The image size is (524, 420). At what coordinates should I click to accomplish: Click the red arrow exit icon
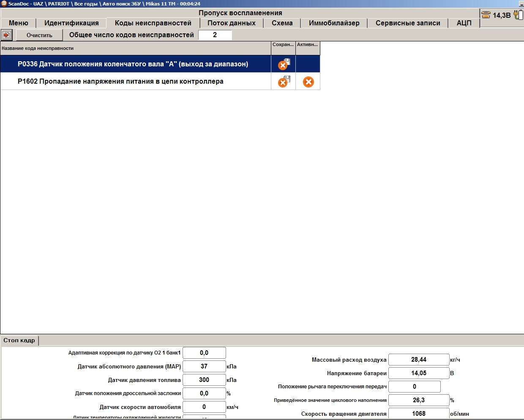point(7,35)
